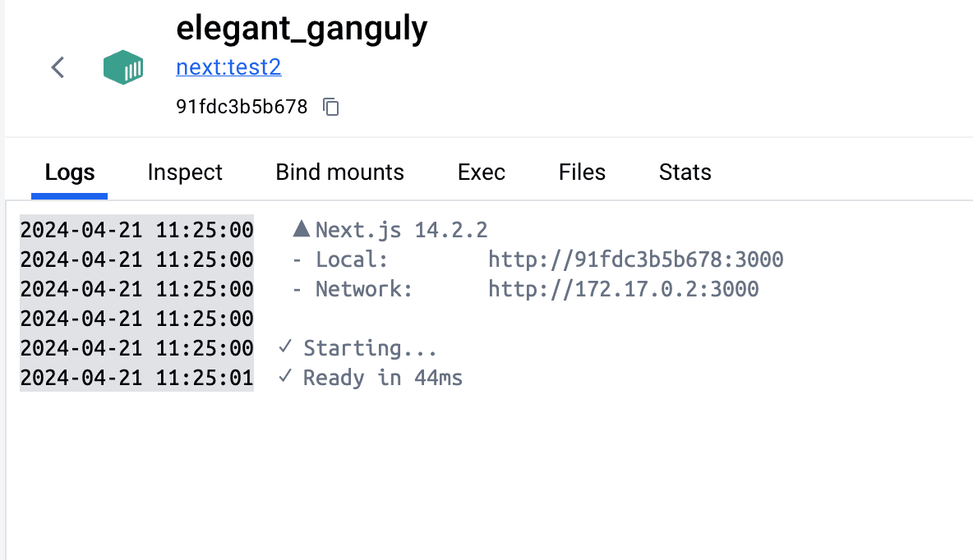Show the Files tab

coord(582,172)
